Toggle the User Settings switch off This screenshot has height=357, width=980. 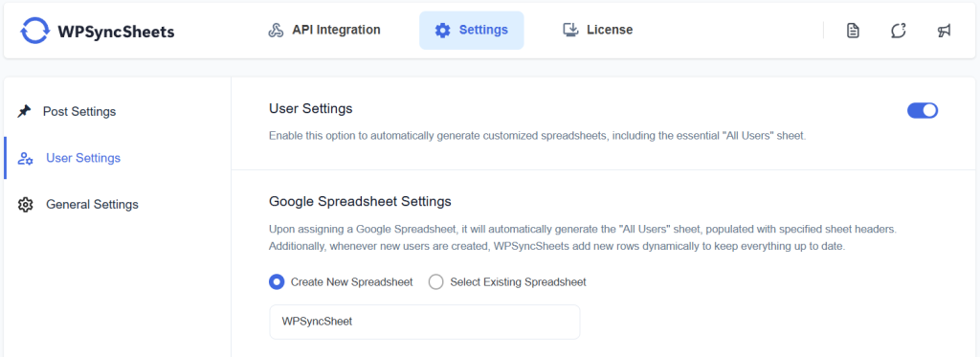[923, 111]
